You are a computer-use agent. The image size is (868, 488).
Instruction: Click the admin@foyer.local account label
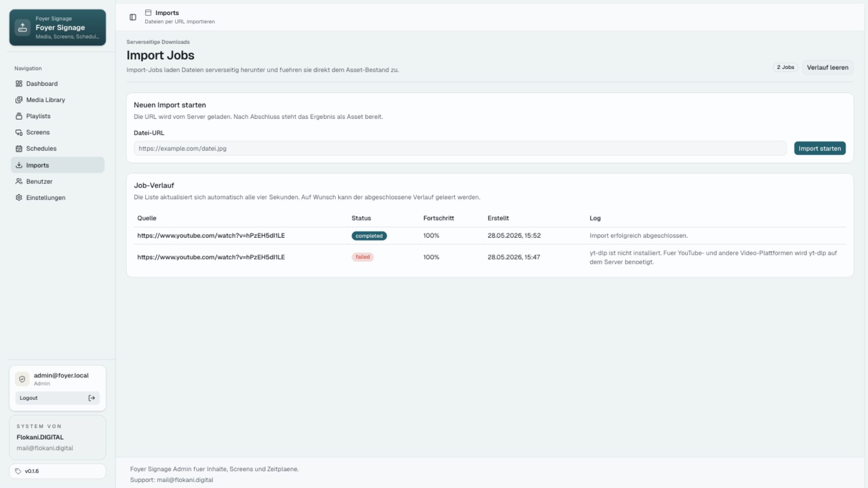pos(61,375)
